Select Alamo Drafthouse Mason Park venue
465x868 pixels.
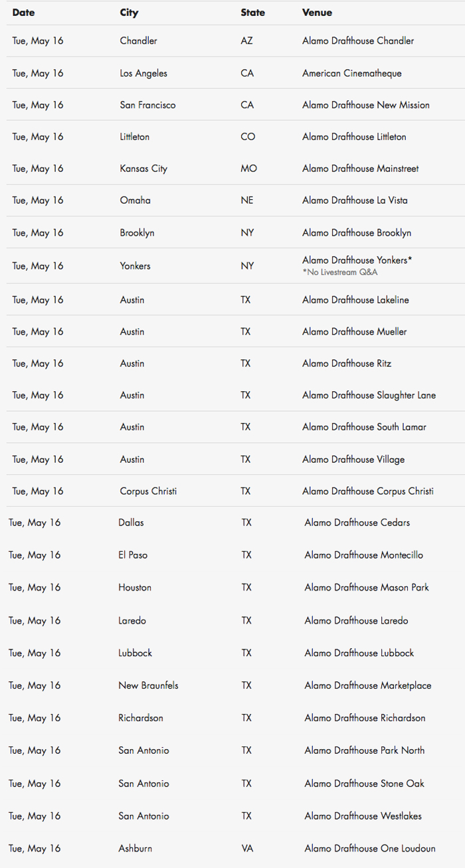coord(367,588)
